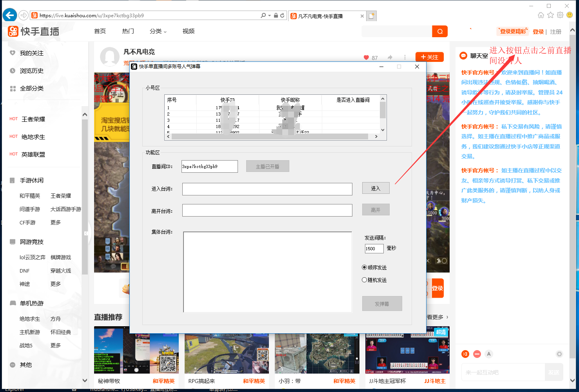Click lol云顶之弈 under 网游竞技
This screenshot has height=392, width=579.
tap(33, 257)
